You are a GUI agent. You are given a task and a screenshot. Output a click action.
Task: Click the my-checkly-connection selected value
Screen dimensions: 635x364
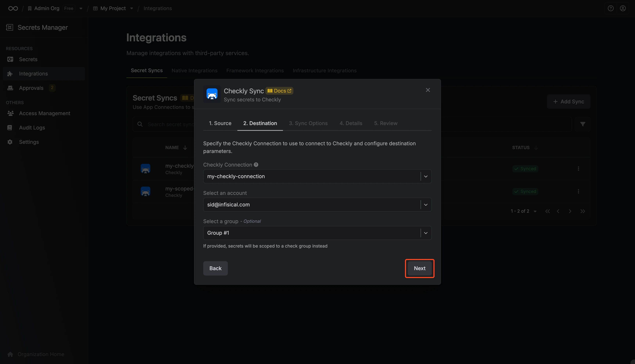click(236, 176)
